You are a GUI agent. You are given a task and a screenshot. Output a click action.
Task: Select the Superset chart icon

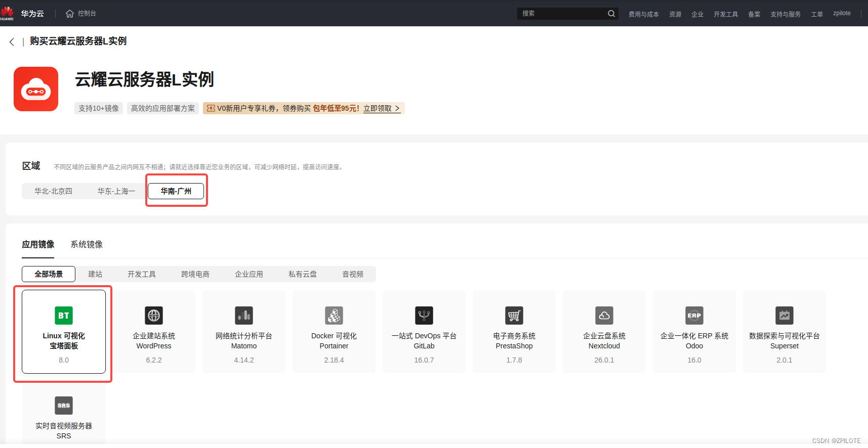(784, 316)
